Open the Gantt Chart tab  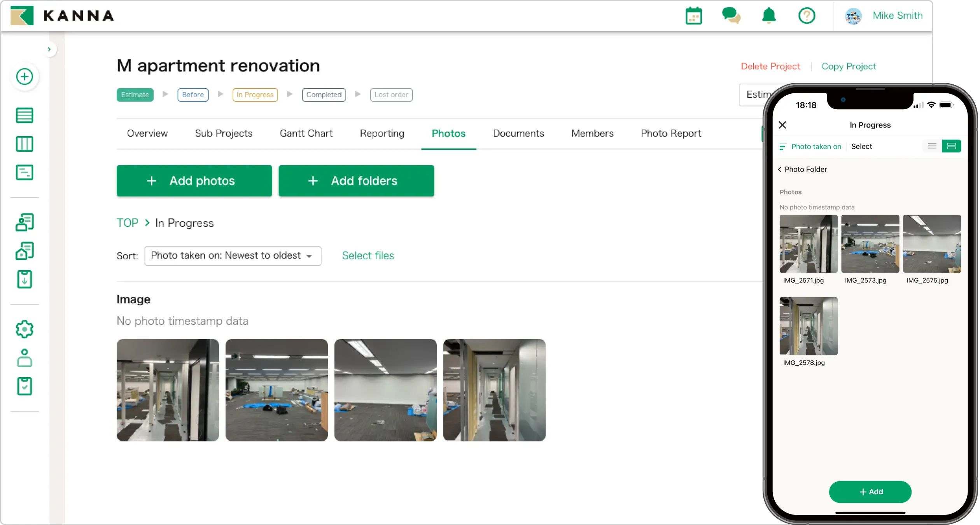(x=306, y=133)
